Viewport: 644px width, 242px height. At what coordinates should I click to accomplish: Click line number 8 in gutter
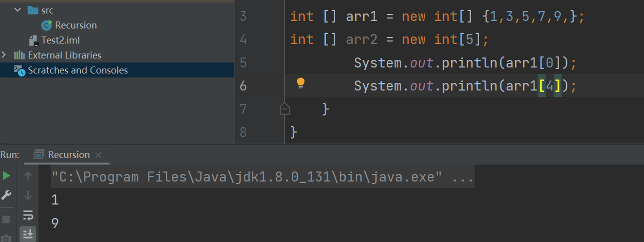[x=243, y=132]
